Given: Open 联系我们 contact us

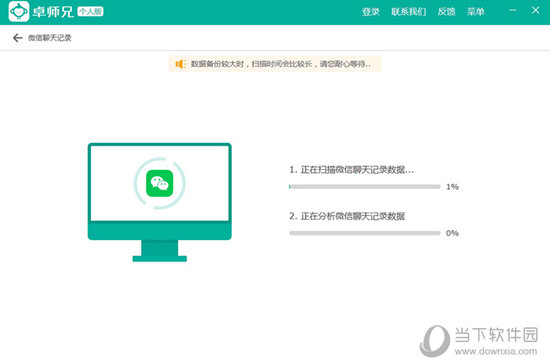Looking at the screenshot, I should point(409,12).
